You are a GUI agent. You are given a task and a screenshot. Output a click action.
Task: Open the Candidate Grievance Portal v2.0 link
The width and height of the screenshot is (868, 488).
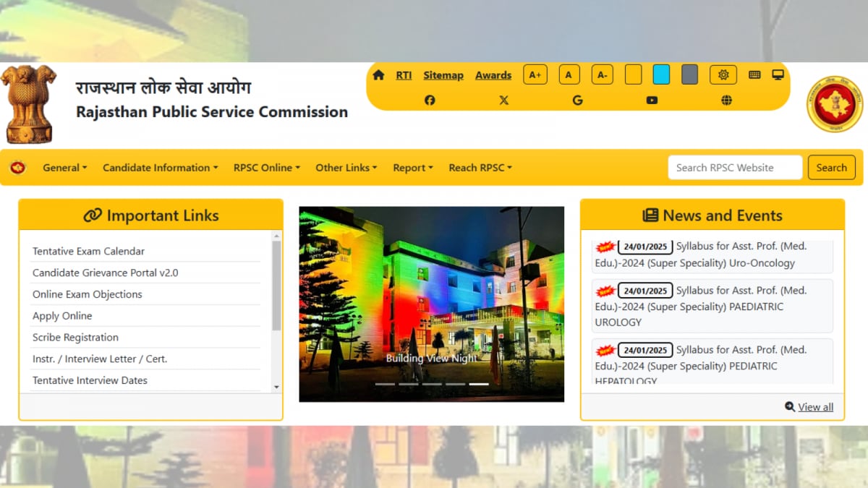coord(104,273)
